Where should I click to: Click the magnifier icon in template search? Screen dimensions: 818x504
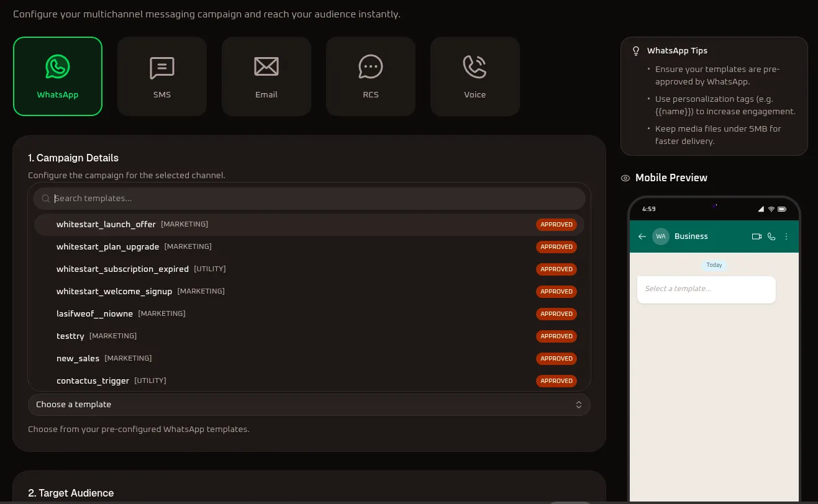(46, 199)
